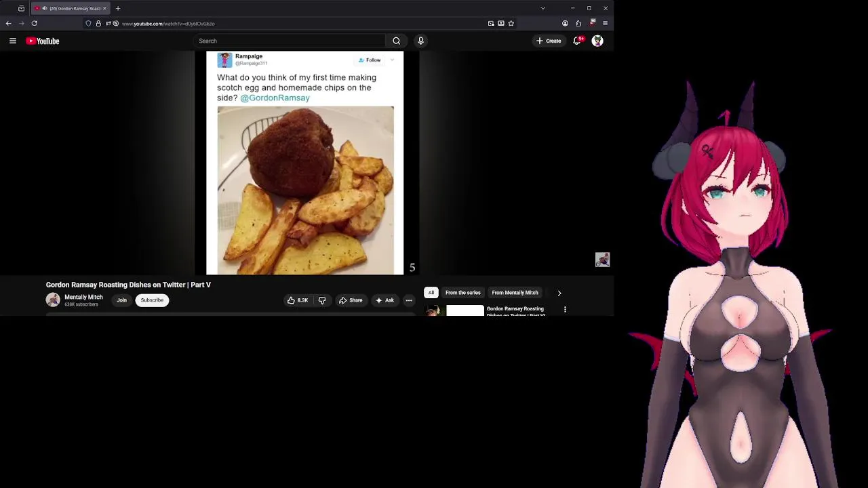Open the YouTube account avatar menu
The height and width of the screenshot is (488, 868).
pyautogui.click(x=597, y=41)
